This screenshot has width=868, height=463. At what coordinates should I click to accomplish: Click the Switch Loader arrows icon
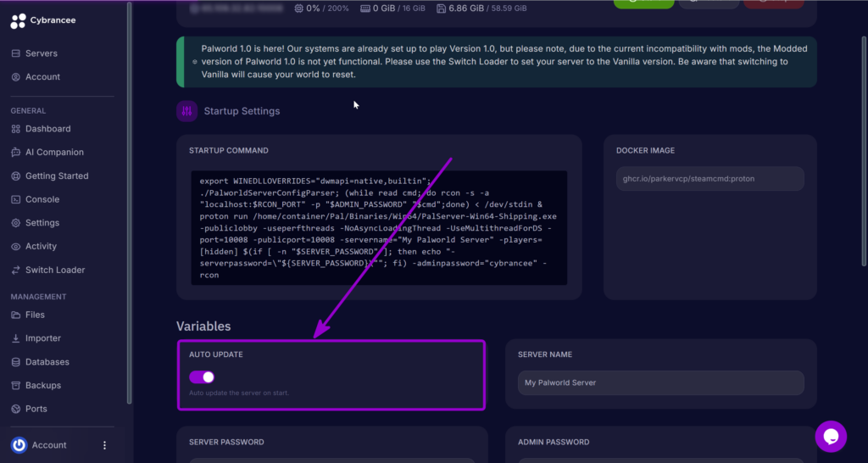click(x=15, y=271)
